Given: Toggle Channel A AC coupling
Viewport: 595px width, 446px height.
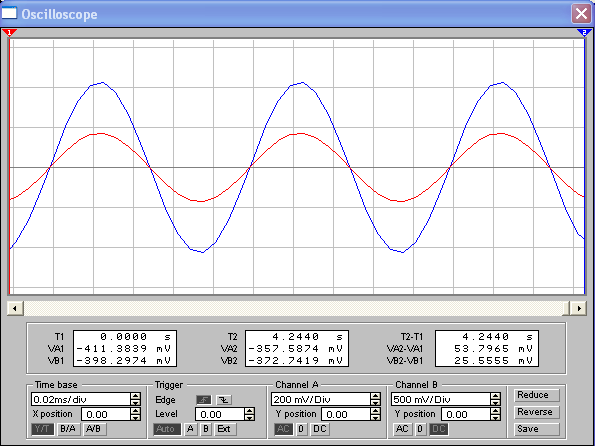Looking at the screenshot, I should pyautogui.click(x=283, y=429).
